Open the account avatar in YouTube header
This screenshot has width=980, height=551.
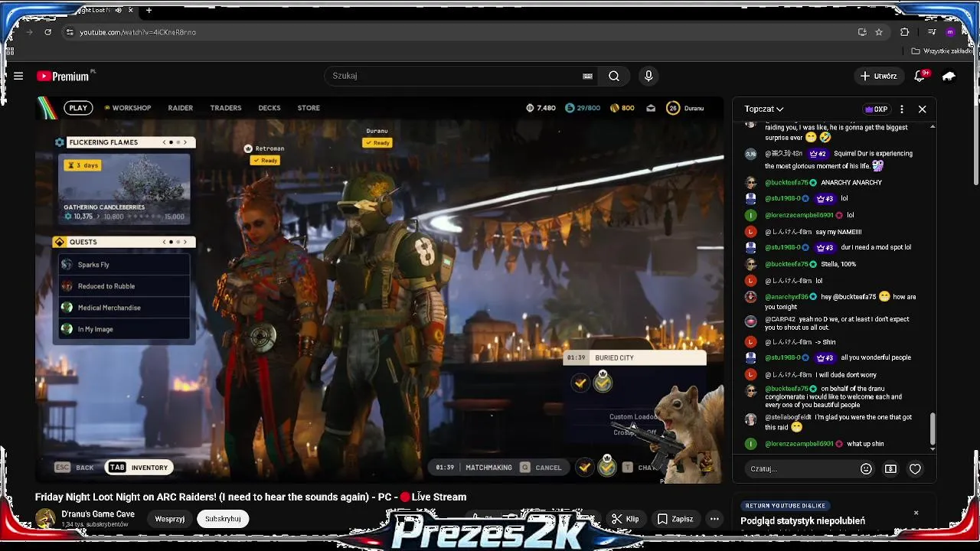(x=949, y=76)
